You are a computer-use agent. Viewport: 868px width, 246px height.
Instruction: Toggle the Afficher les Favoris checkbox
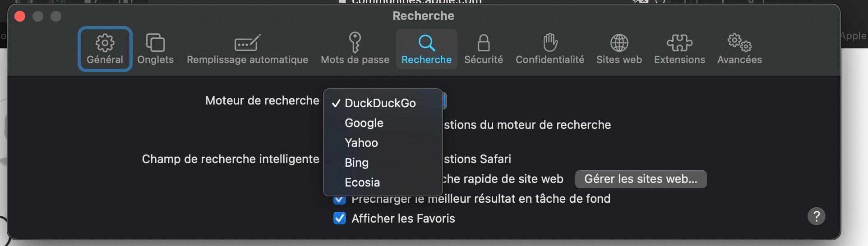pos(340,219)
